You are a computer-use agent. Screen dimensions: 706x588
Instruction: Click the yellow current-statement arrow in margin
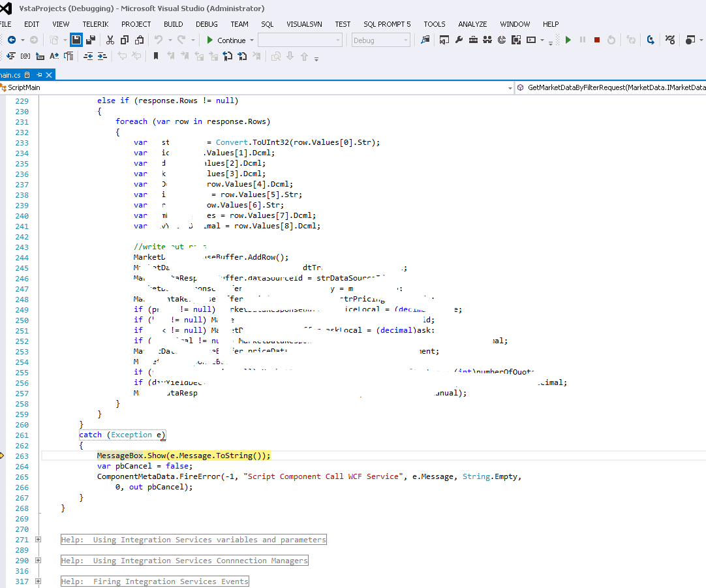pyautogui.click(x=2, y=456)
